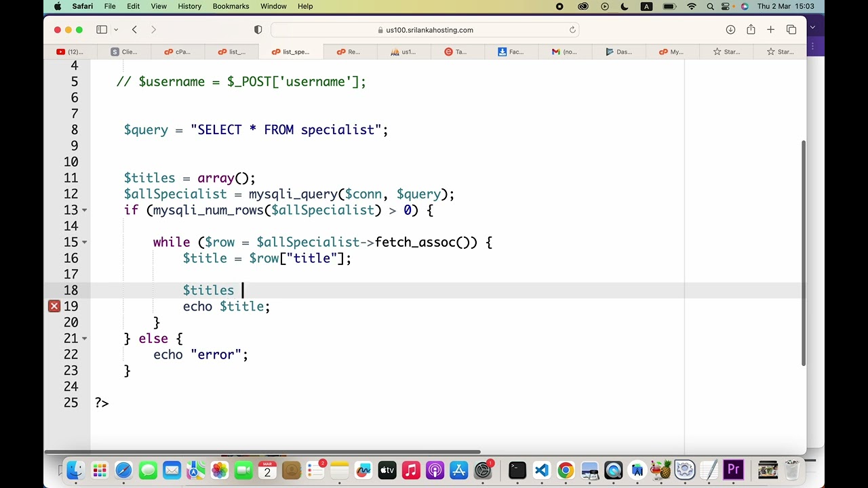
Task: Click the battery icon in the menu bar
Action: point(669,6)
